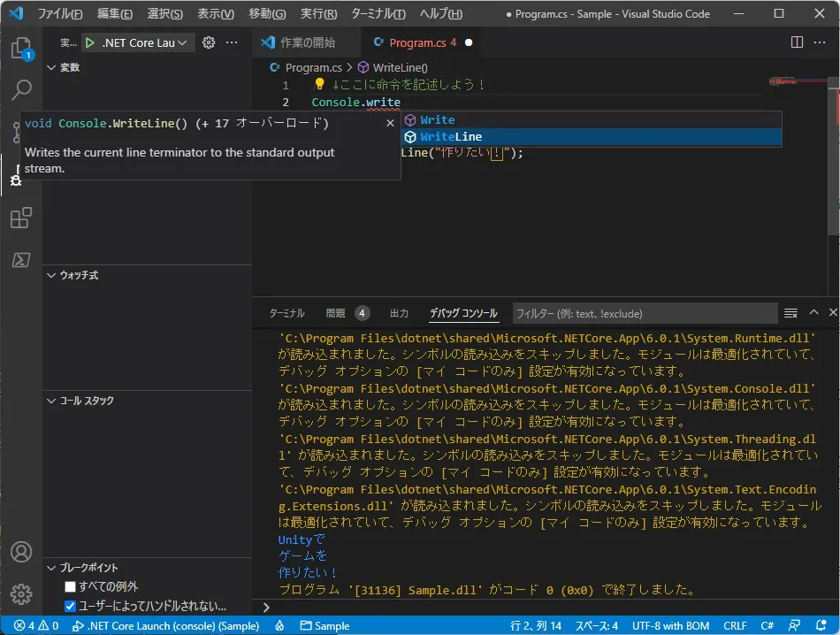Viewport: 840px width, 635px height.
Task: Split the editor to the right
Action: click(x=797, y=42)
